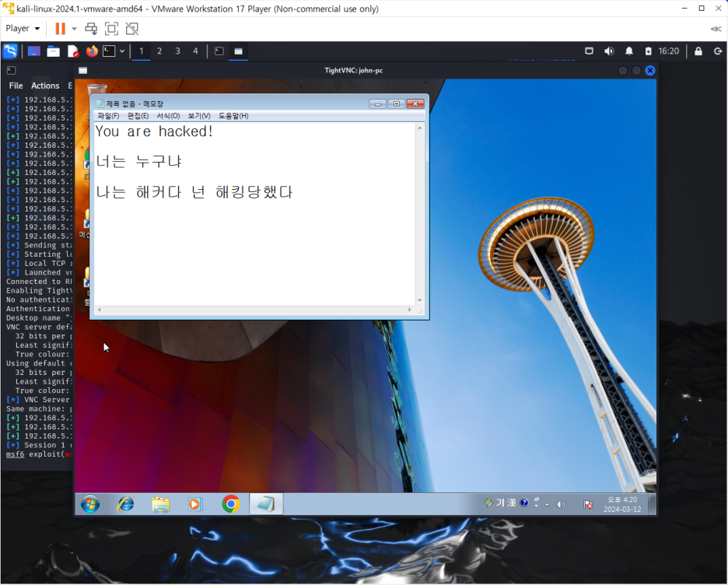Open Windows Explorer from taskbar

pos(161,504)
